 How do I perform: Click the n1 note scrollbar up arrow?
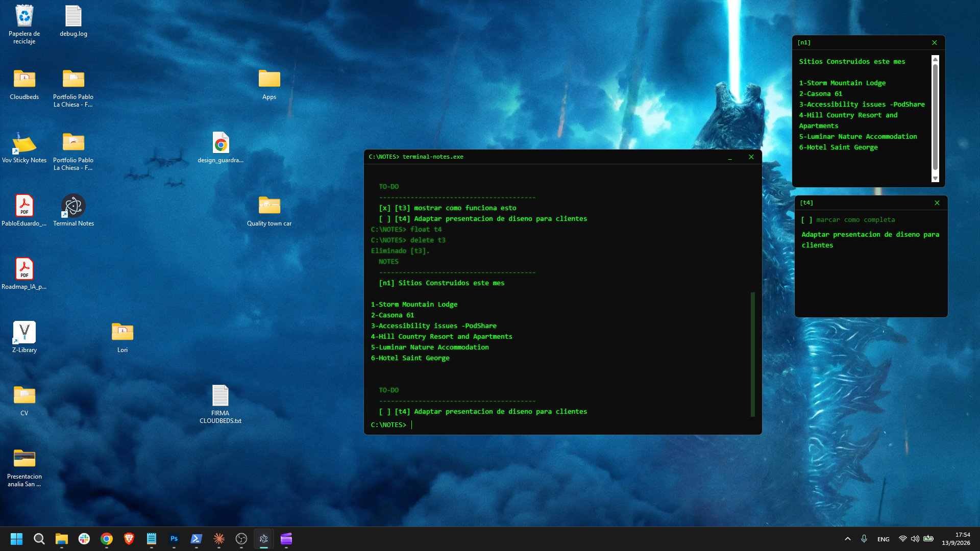point(935,59)
